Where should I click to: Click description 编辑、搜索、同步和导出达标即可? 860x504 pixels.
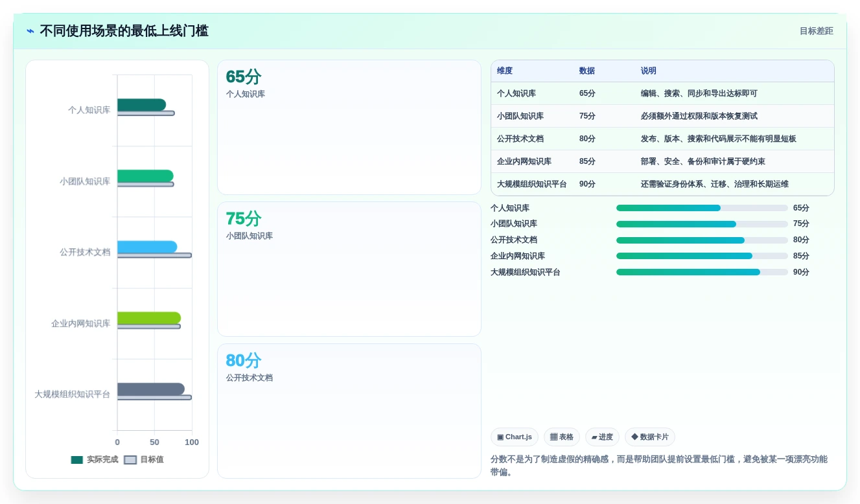click(x=699, y=93)
